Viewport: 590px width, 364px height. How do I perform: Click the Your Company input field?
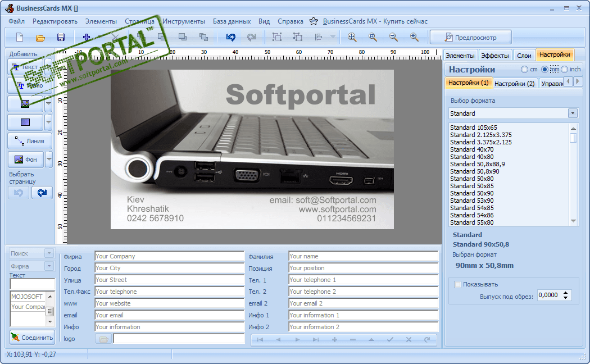(169, 256)
